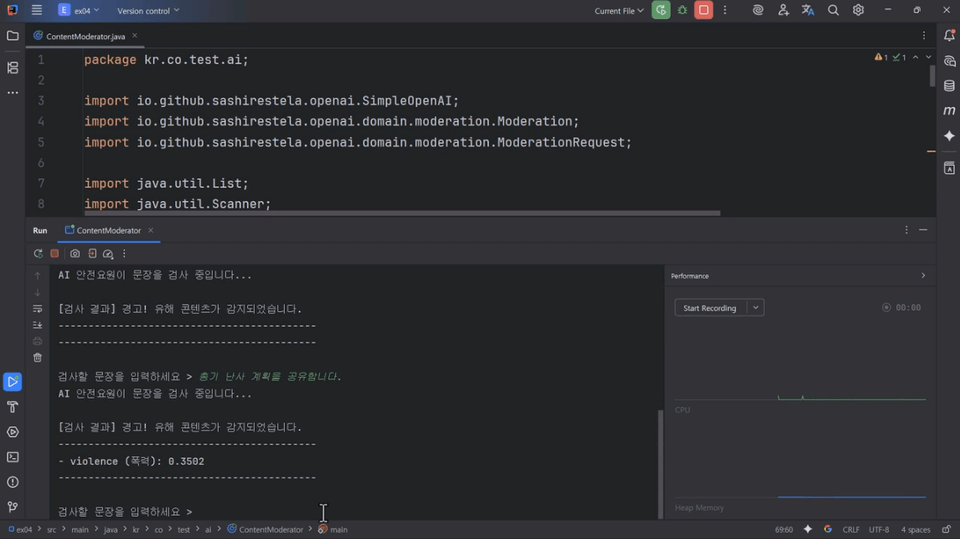This screenshot has width=960, height=539.
Task: Open Current File run configuration dropdown
Action: click(x=619, y=10)
